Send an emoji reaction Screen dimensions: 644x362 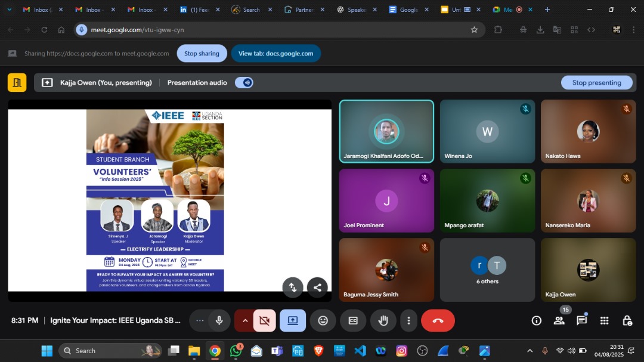click(x=323, y=320)
